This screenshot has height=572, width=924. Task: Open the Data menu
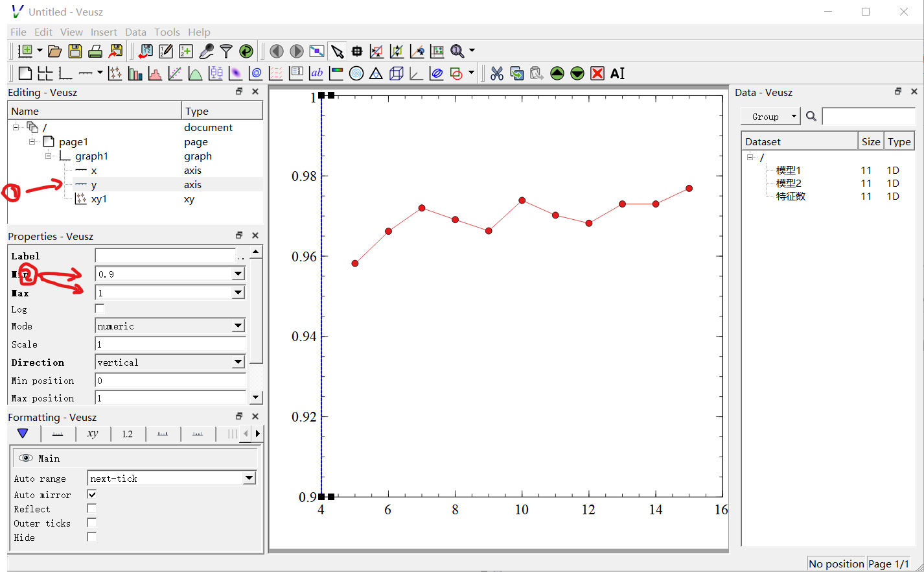point(135,32)
